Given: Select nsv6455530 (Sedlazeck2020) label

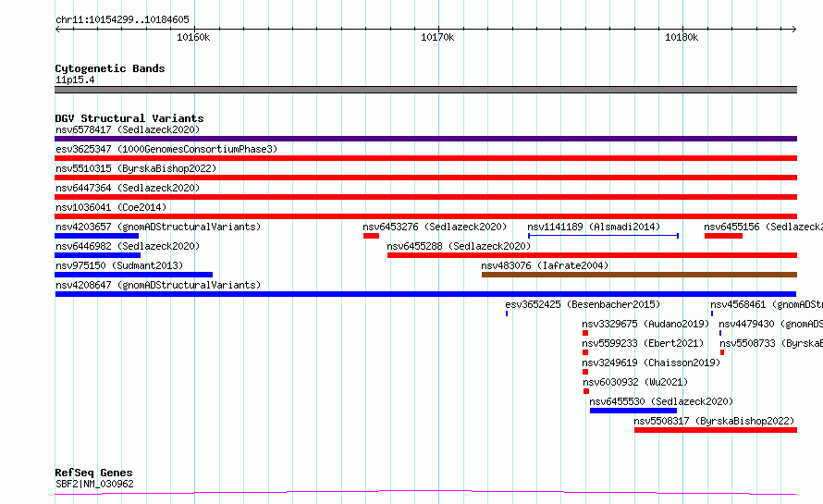Looking at the screenshot, I should [x=661, y=401].
